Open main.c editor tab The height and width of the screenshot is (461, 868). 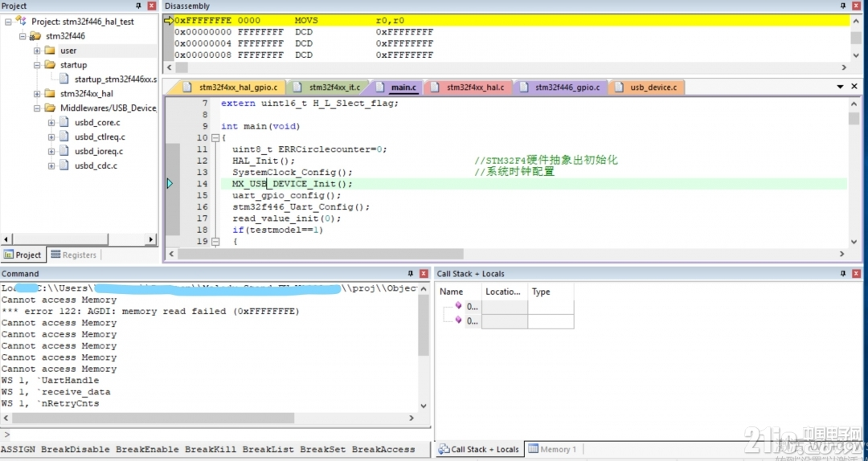(x=398, y=88)
